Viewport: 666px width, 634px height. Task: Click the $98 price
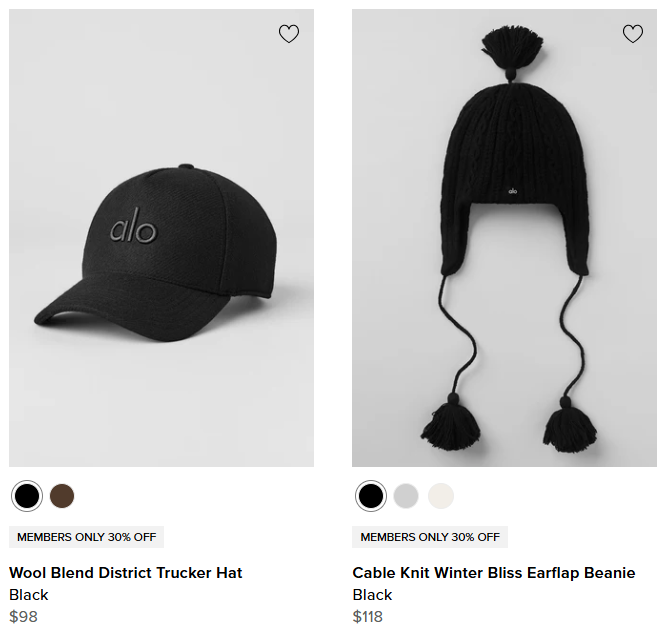(x=23, y=616)
